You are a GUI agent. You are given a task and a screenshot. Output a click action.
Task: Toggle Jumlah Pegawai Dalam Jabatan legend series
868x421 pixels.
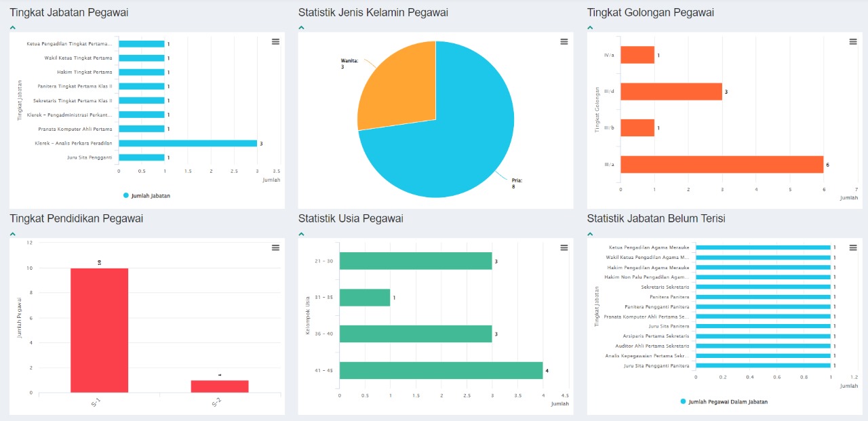724,402
